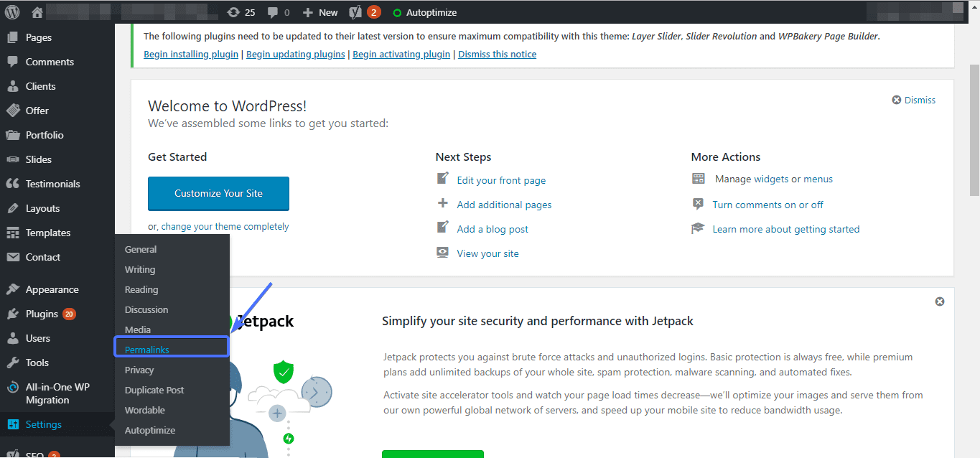Open All-in-One WP Migration sidebar item
Viewport: 980px width, 458px height.
coord(57,393)
